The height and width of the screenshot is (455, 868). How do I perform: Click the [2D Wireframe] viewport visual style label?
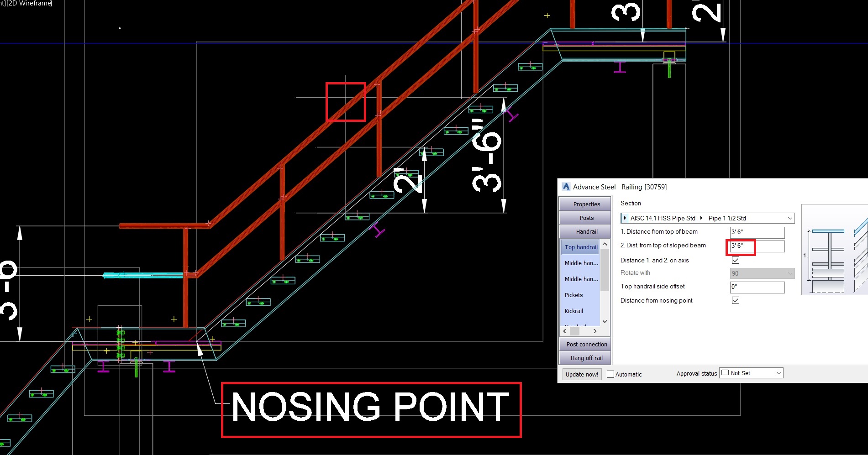[29, 3]
